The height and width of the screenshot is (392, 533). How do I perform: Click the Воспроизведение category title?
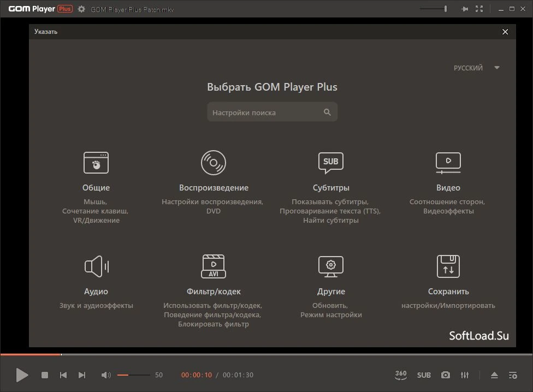[214, 187]
